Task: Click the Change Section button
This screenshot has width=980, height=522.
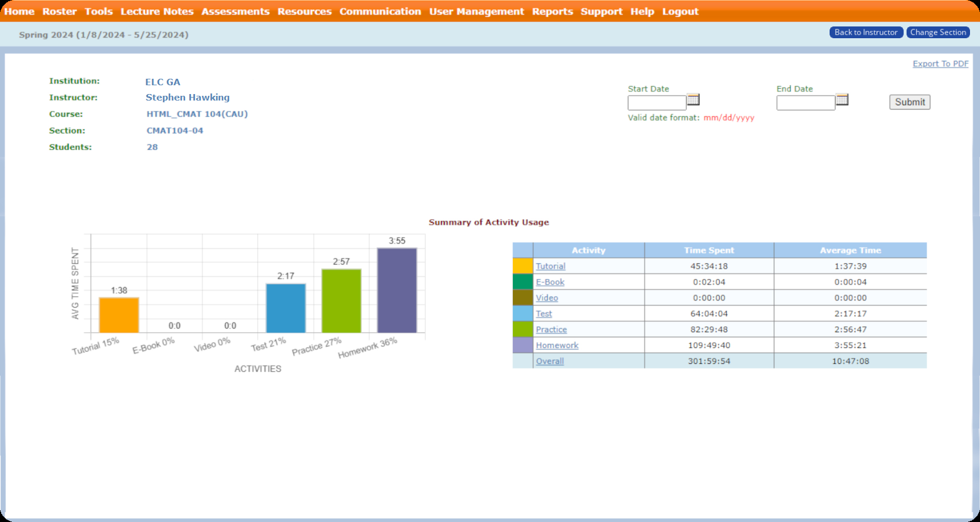Action: point(938,32)
